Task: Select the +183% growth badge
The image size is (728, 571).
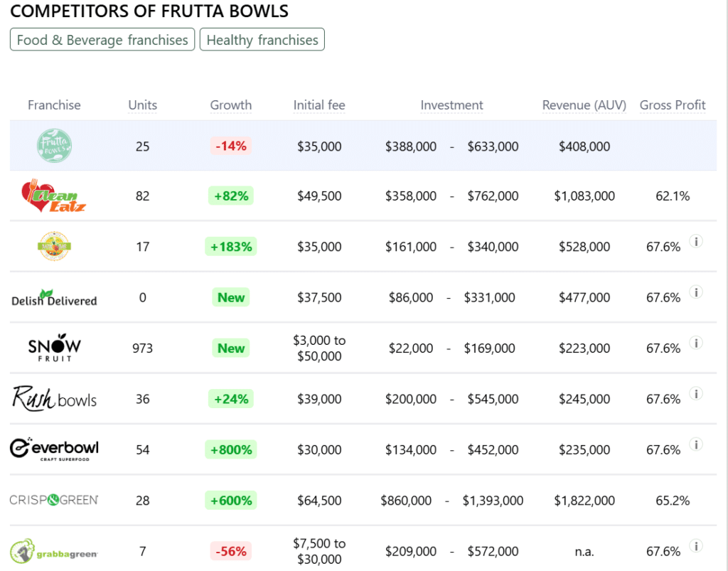Action: point(231,247)
